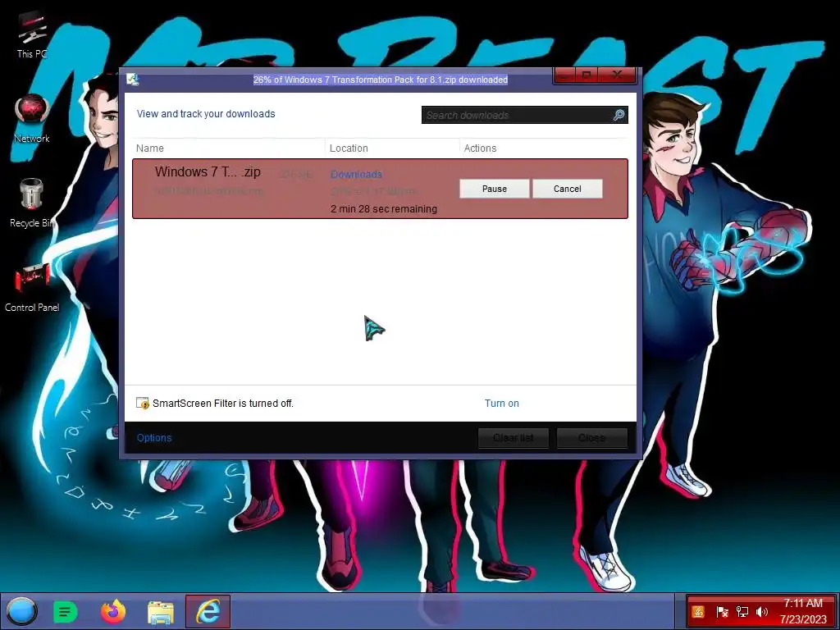
Task: Close the downloads window with X
Action: point(618,75)
